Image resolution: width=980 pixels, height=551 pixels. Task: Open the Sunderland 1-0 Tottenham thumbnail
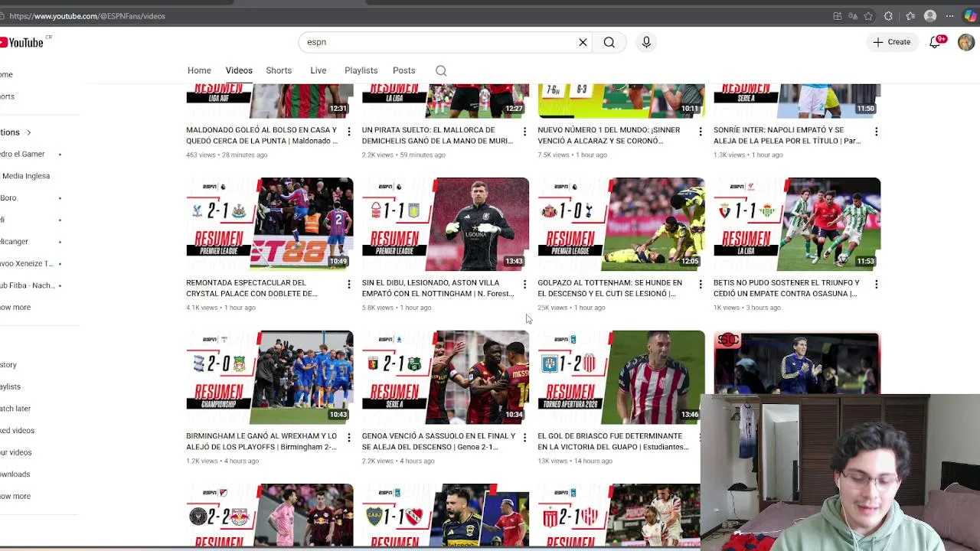pos(621,224)
